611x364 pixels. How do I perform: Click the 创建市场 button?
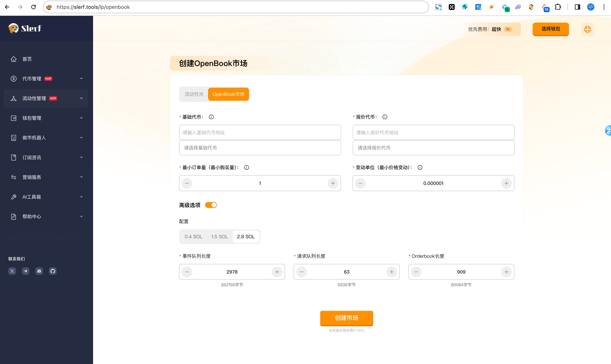click(346, 318)
